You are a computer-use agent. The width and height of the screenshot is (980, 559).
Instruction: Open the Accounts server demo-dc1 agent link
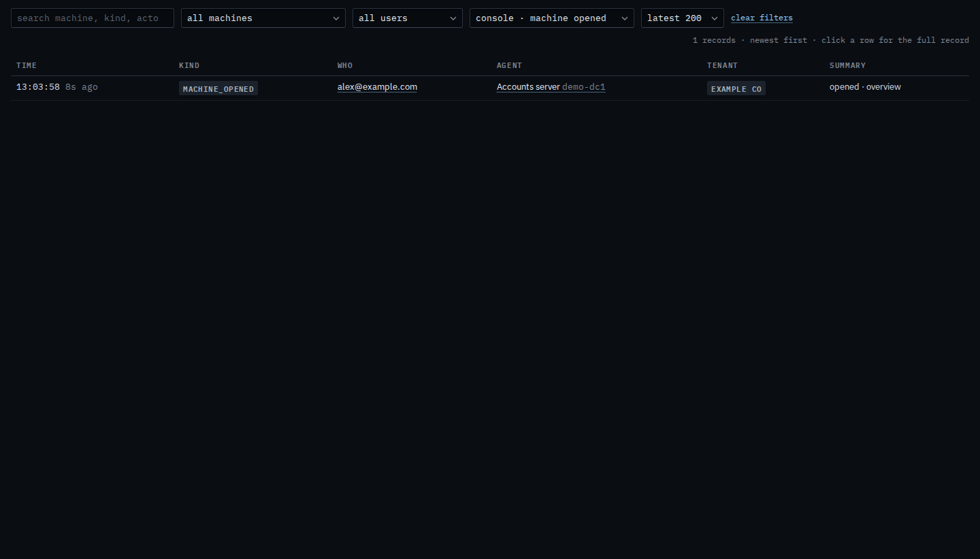tap(551, 87)
